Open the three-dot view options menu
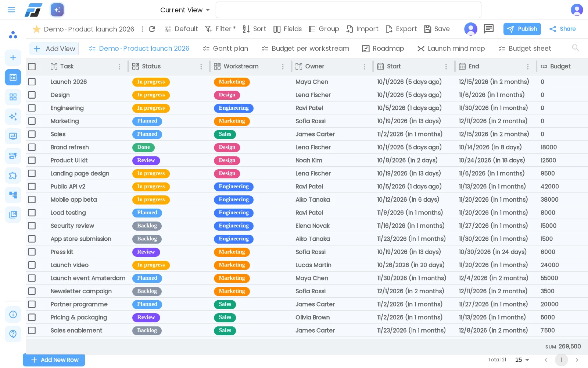Image resolution: width=588 pixels, height=368 pixels. click(x=142, y=29)
